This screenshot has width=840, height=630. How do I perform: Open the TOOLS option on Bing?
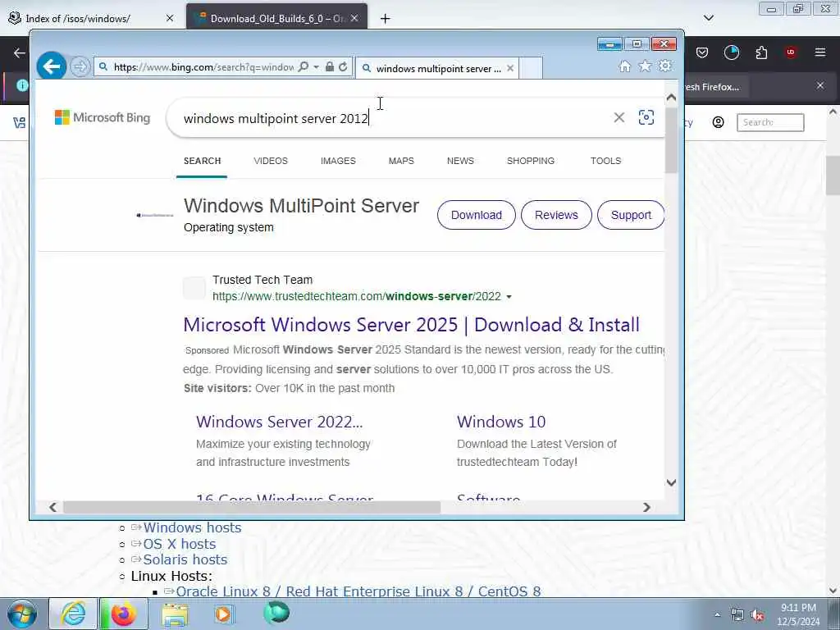point(605,161)
